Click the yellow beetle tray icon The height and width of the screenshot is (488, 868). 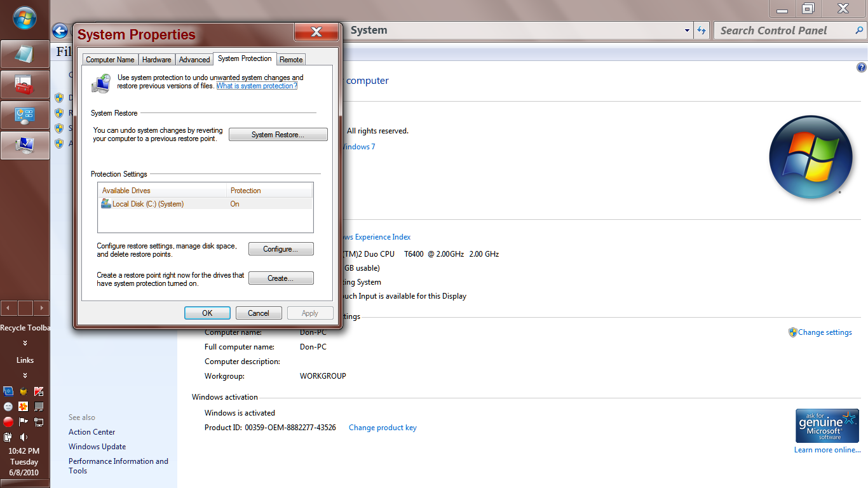[x=24, y=391]
